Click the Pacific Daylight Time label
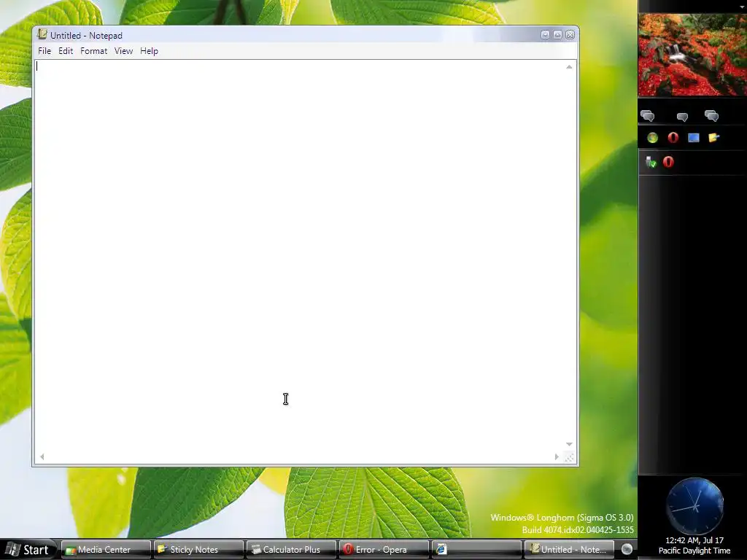 coord(694,551)
